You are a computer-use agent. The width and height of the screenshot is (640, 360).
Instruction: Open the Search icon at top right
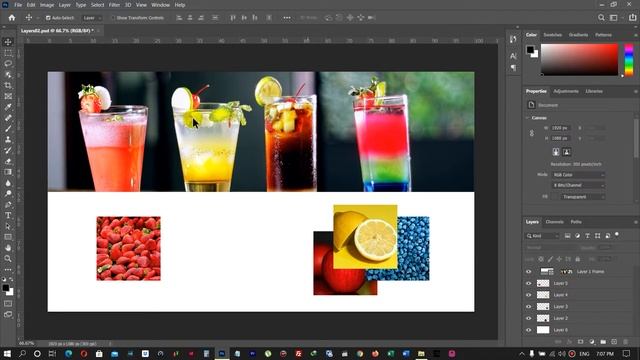point(601,18)
